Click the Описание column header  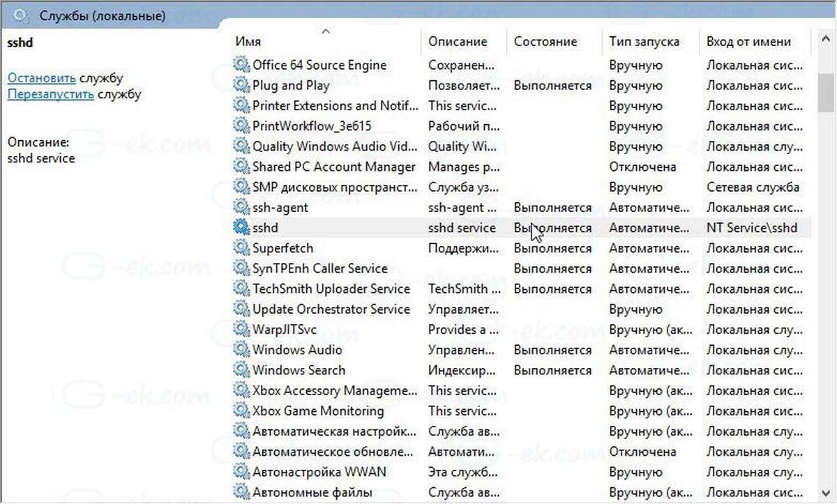458,42
